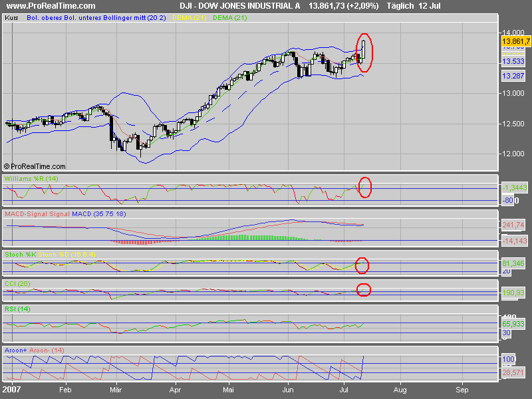Click the 30 RSI level tag
The image size is (532, 399).
point(506,333)
